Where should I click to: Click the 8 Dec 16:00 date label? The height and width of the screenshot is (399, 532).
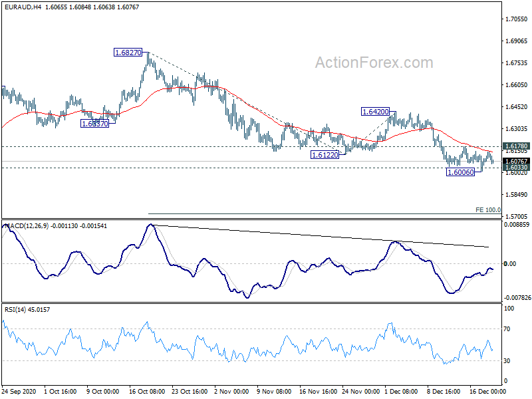(444, 391)
